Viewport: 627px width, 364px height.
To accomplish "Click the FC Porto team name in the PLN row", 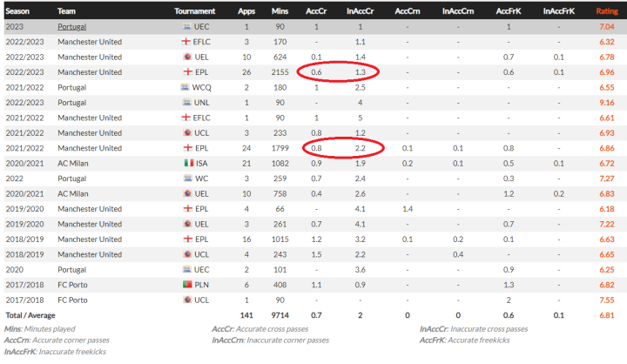I will 74,285.
